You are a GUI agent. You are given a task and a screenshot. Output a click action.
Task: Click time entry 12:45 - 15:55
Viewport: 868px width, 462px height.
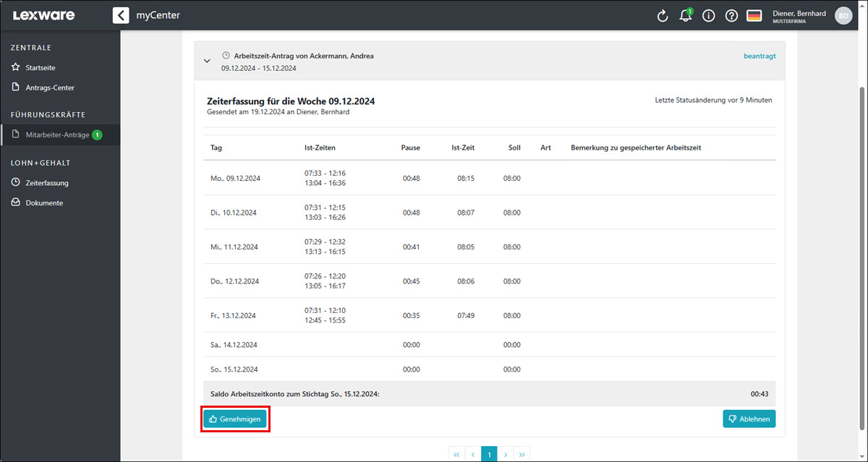(x=325, y=320)
